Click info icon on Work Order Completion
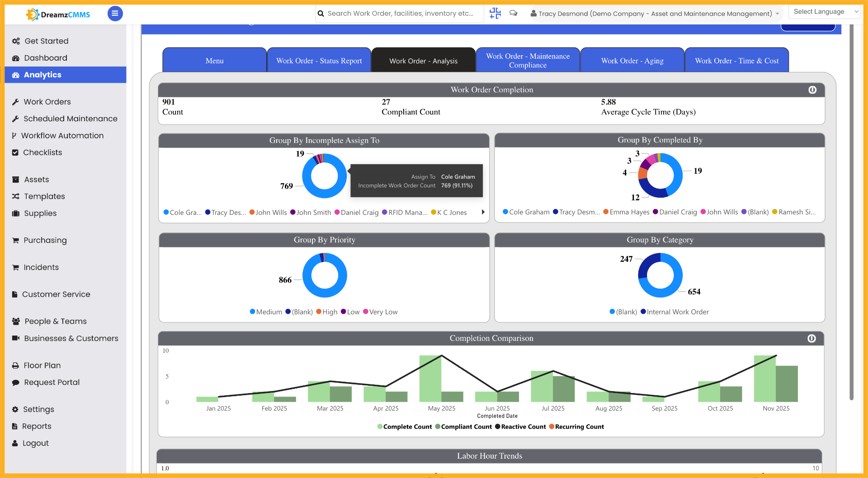The image size is (868, 478). (812, 90)
